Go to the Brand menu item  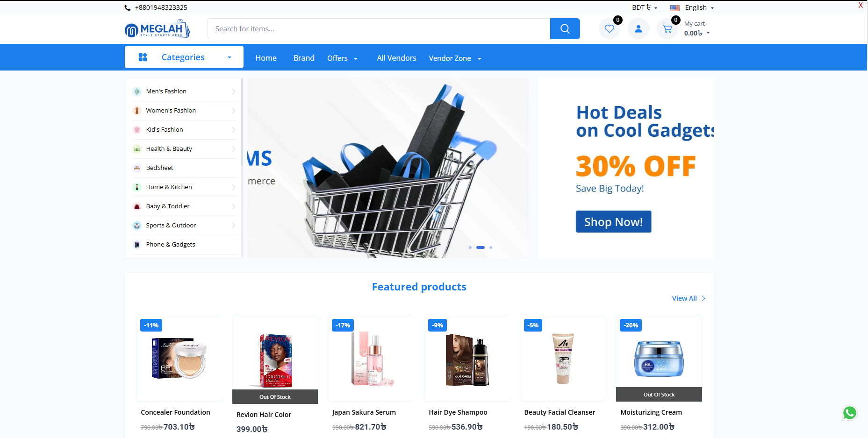pyautogui.click(x=304, y=58)
